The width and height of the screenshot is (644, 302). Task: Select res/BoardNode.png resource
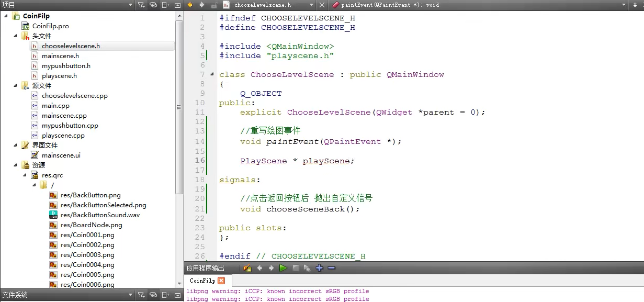[x=91, y=225]
